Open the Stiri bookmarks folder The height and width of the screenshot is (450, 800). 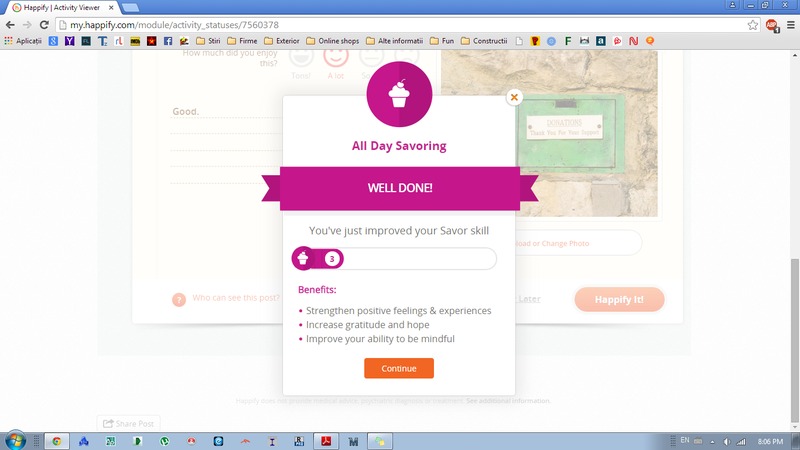pos(208,41)
